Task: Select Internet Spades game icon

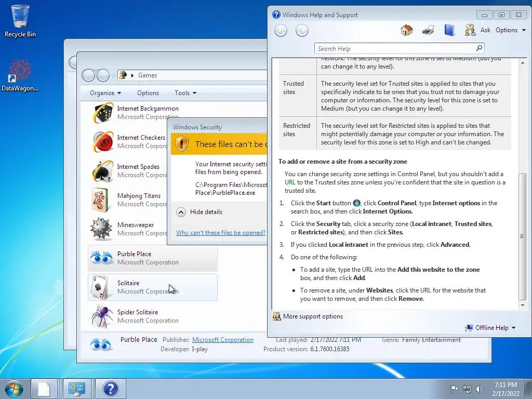Action: tap(102, 170)
